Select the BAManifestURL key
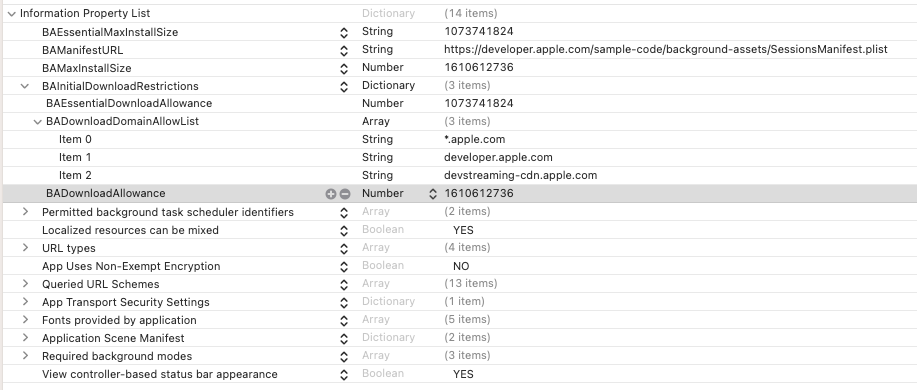Image resolution: width=917 pixels, height=390 pixels. tap(82, 50)
